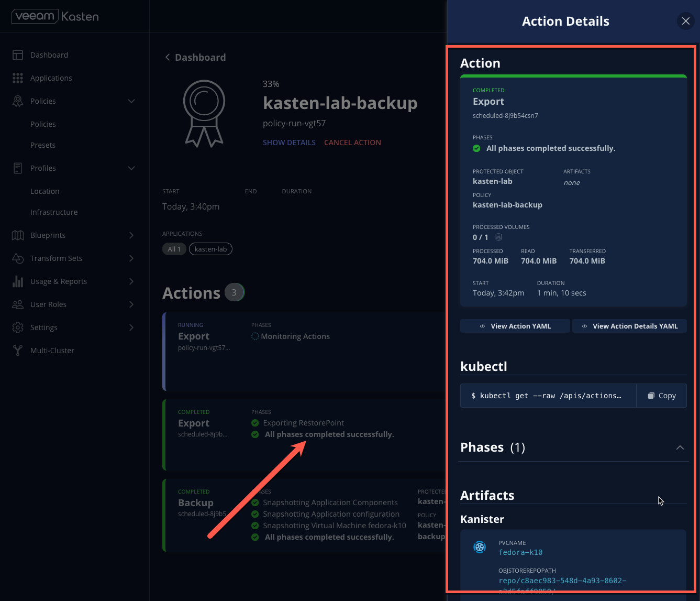
Task: Click the Kanister artifact reel icon
Action: click(x=480, y=547)
